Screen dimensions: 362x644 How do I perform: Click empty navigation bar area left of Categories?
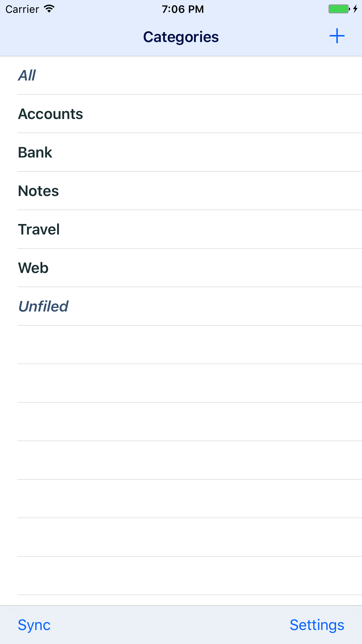70,37
